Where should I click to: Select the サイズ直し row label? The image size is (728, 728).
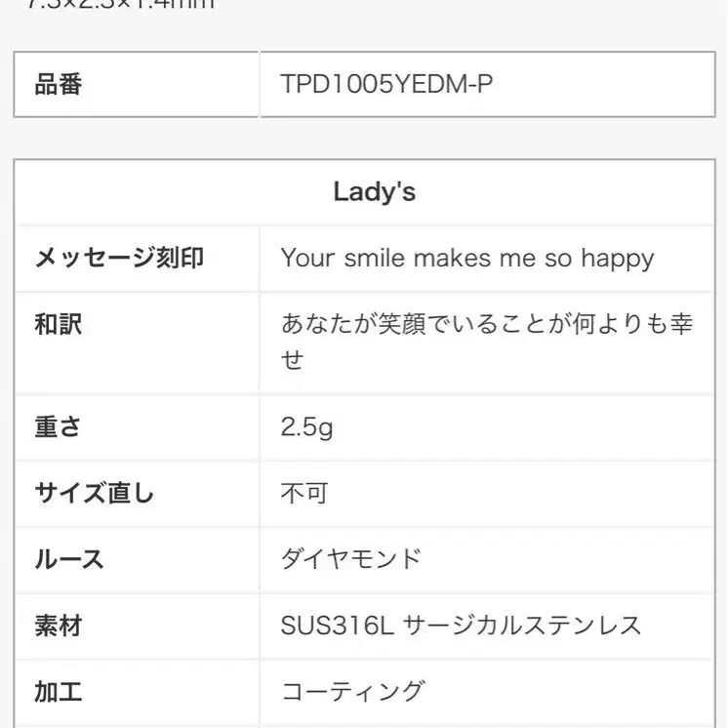95,493
